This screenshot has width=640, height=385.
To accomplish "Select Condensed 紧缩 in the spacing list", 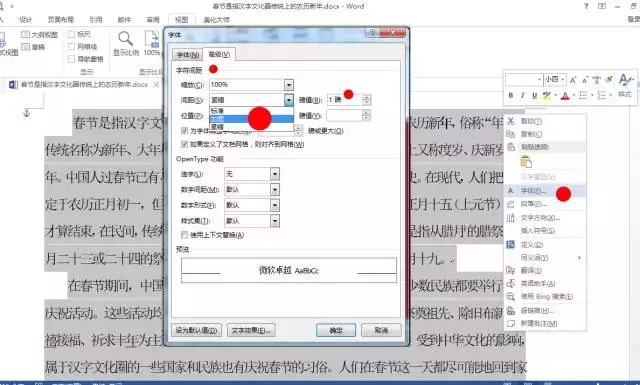I will [x=251, y=127].
